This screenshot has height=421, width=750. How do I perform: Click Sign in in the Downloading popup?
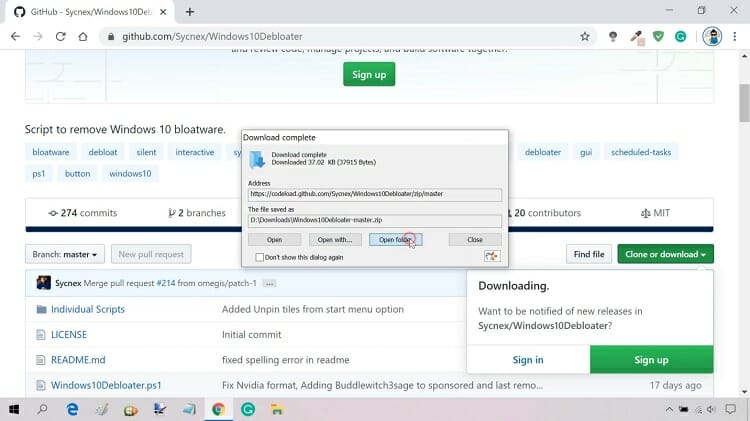528,360
